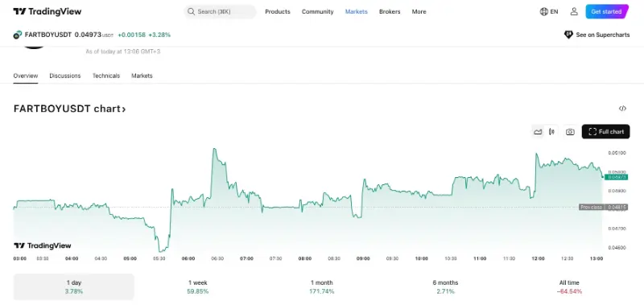Viewport: 644px width, 305px height.
Task: Click the Get started button
Action: [x=607, y=11]
